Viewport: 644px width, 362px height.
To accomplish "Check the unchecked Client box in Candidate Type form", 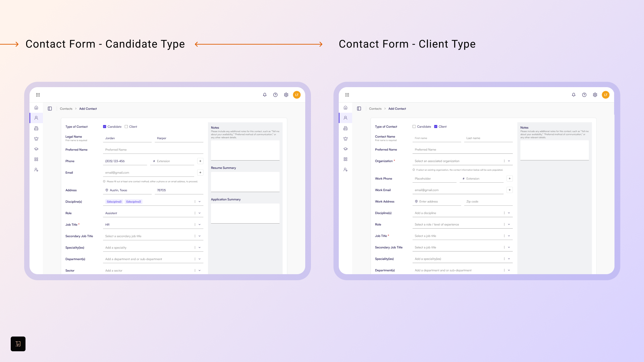I will [x=126, y=127].
